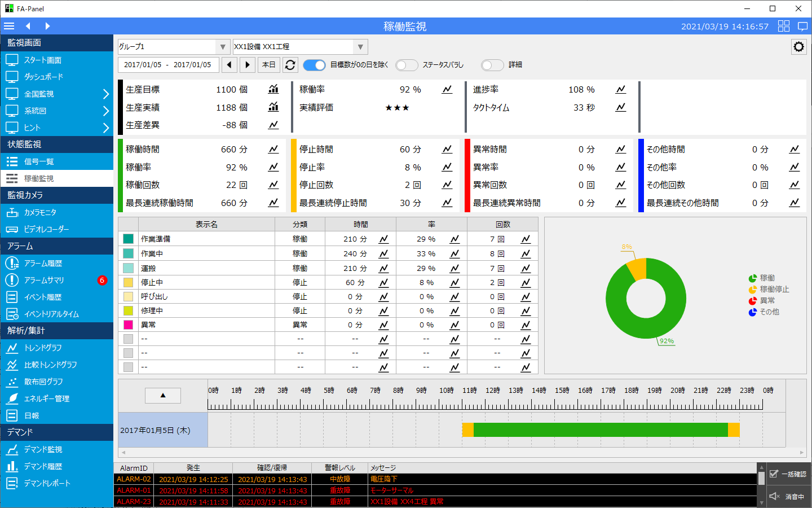Select the ALARM-02 alarm row
Image resolution: width=812 pixels, height=508 pixels.
click(x=435, y=479)
